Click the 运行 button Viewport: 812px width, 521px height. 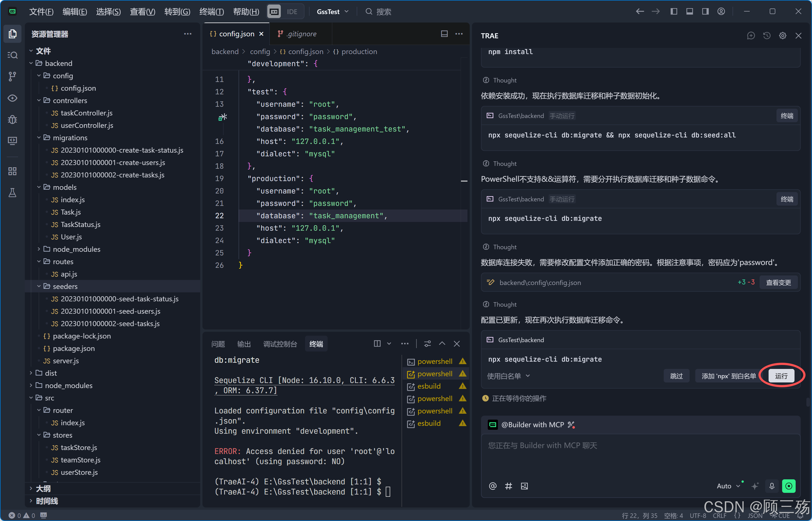pyautogui.click(x=781, y=376)
